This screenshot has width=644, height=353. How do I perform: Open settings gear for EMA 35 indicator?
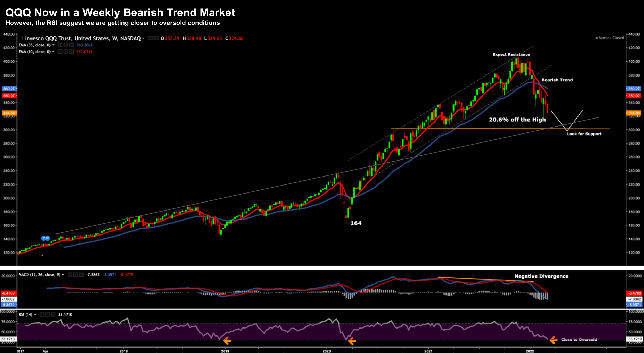pos(66,45)
